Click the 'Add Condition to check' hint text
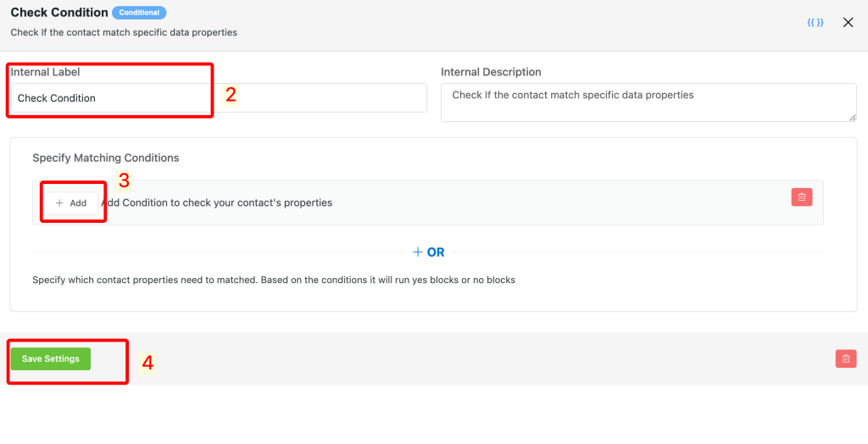The image size is (868, 444). click(218, 203)
